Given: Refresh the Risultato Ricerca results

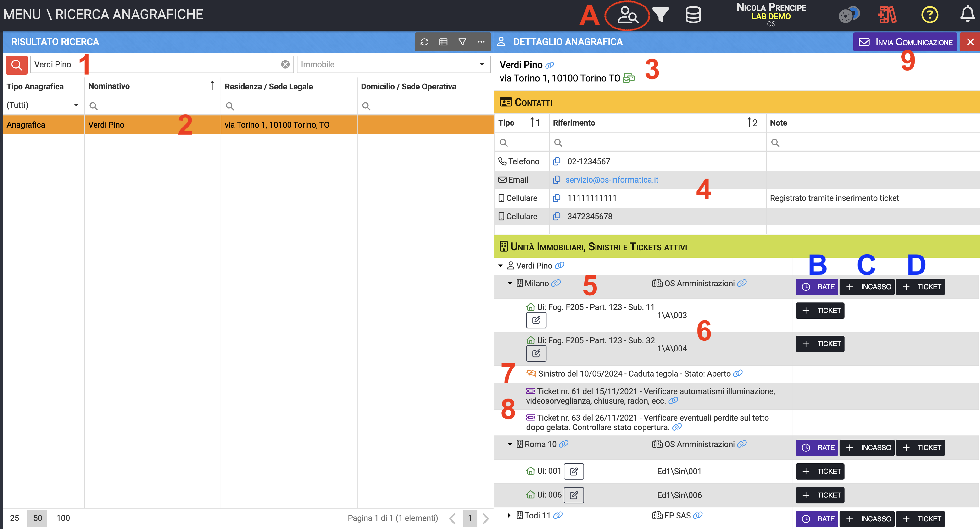Looking at the screenshot, I should 424,42.
